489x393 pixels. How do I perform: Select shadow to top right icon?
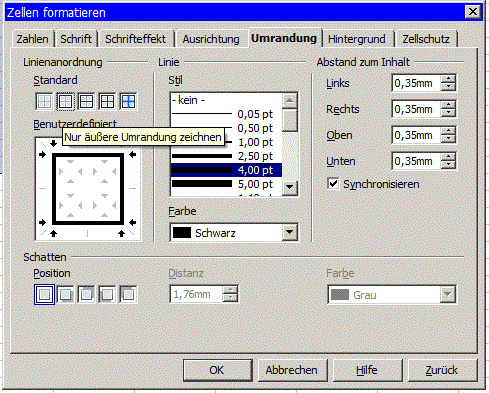point(86,294)
